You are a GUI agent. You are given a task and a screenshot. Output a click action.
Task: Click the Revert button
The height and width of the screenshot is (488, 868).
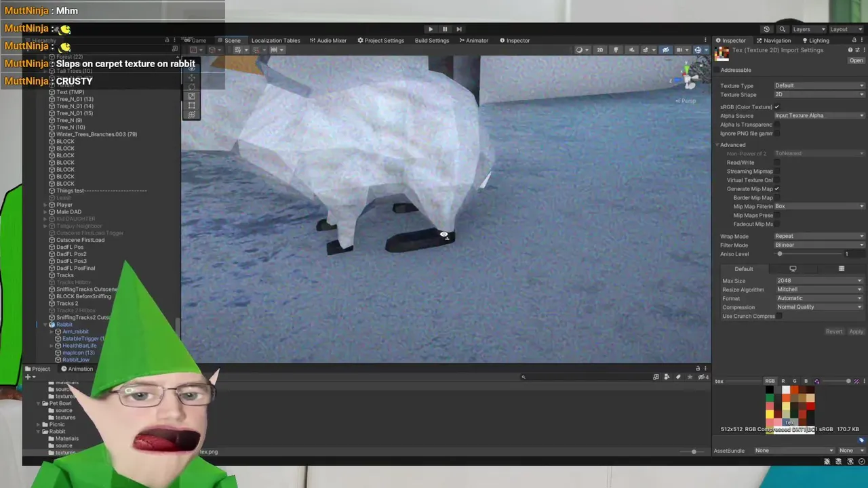point(834,332)
